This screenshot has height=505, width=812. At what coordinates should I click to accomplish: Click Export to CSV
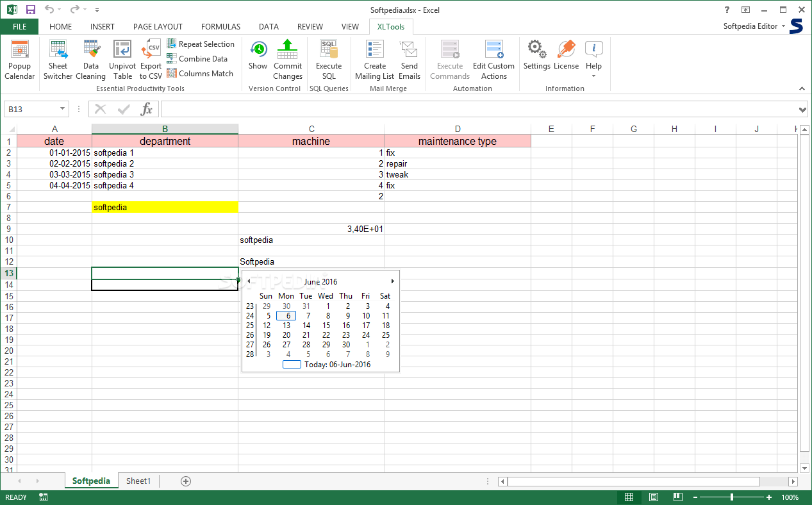tap(151, 60)
